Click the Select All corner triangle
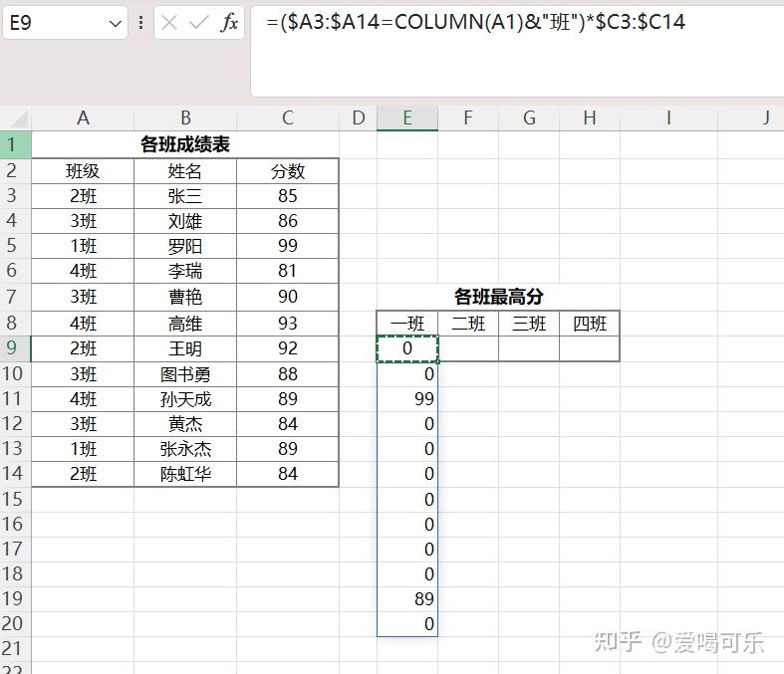The image size is (784, 674). tap(19, 119)
